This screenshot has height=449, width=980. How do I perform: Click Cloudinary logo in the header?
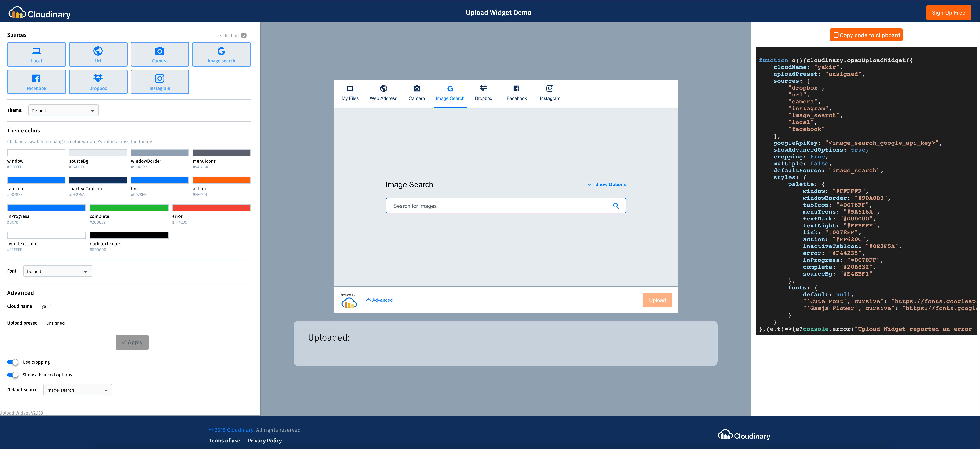(40, 13)
